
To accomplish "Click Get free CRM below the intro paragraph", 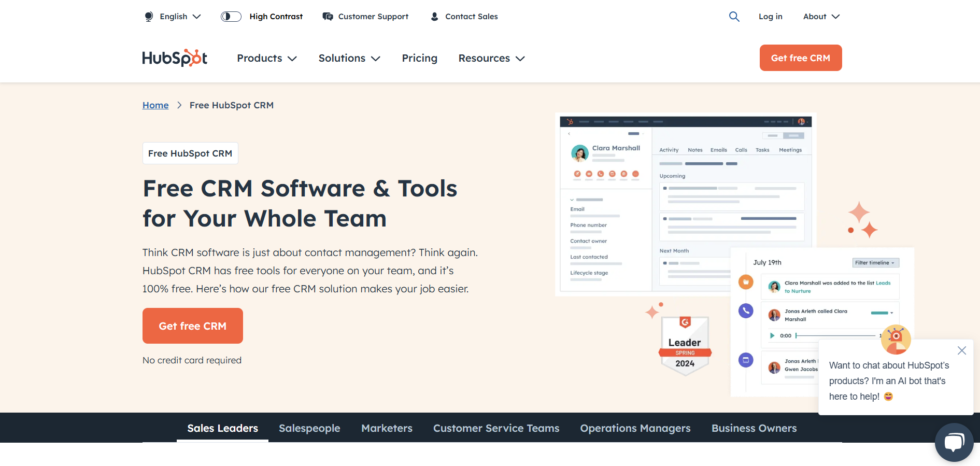I will (x=193, y=326).
